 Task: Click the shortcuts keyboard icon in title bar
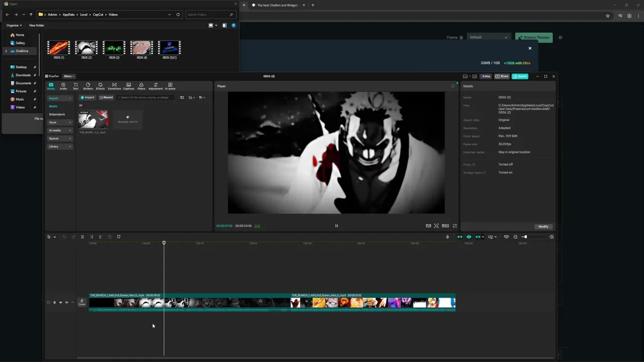click(x=474, y=76)
